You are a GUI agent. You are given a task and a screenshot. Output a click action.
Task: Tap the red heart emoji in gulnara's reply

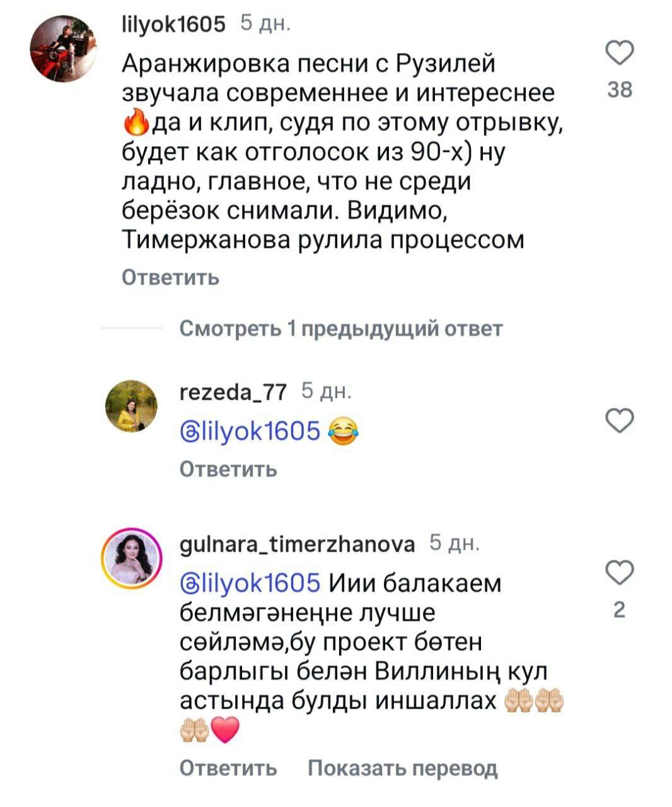pyautogui.click(x=225, y=731)
